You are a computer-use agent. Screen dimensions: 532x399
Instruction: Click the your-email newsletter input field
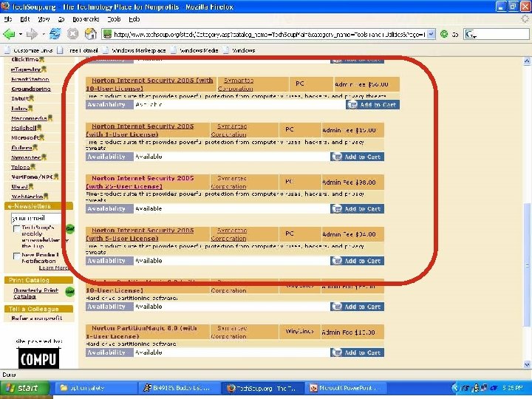(36, 218)
